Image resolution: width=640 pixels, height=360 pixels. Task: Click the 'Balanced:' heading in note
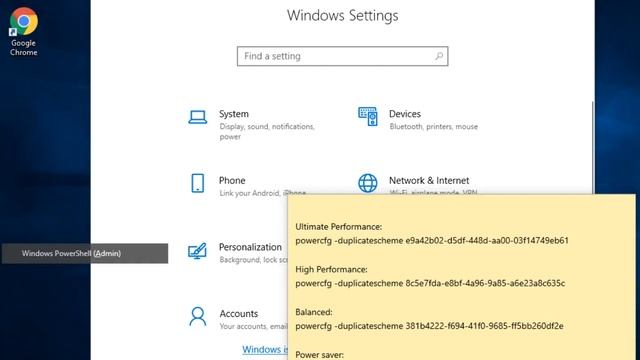pos(314,312)
